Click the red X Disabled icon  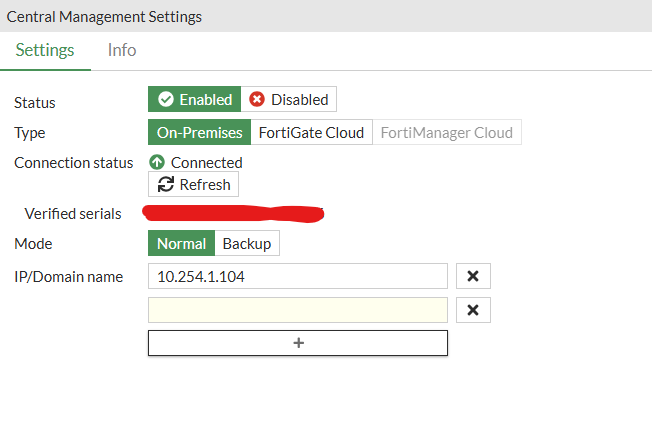point(257,99)
